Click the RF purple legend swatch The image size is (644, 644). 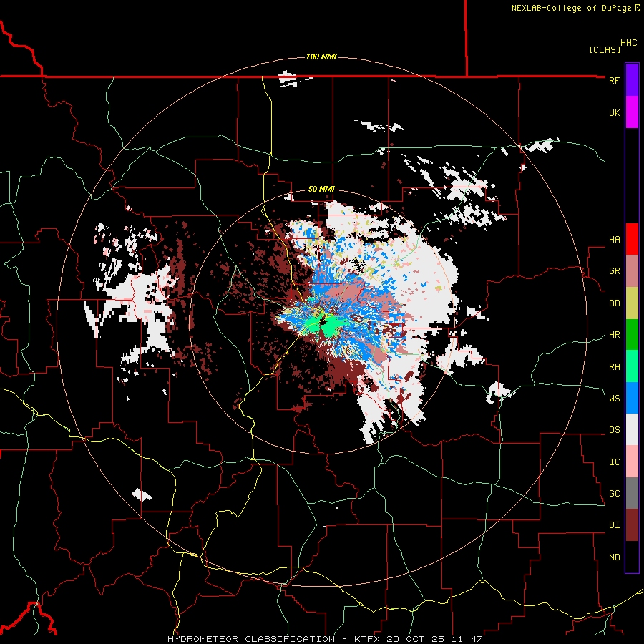pyautogui.click(x=632, y=80)
